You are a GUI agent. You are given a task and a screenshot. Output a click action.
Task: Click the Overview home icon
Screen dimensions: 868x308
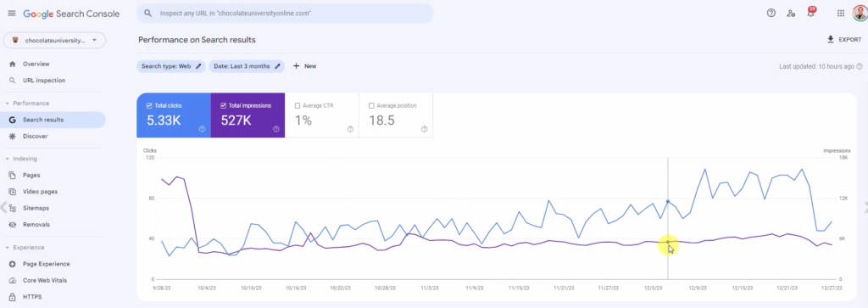click(12, 64)
